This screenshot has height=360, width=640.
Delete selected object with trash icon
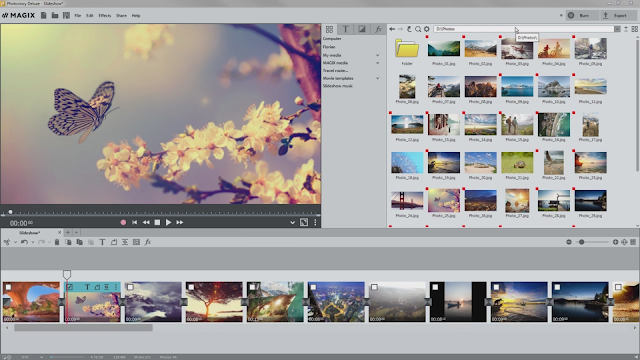pyautogui.click(x=57, y=242)
